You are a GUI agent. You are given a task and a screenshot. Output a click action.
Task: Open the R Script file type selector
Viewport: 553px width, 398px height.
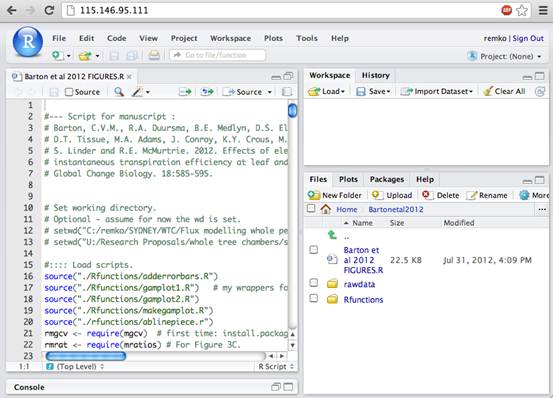click(276, 367)
